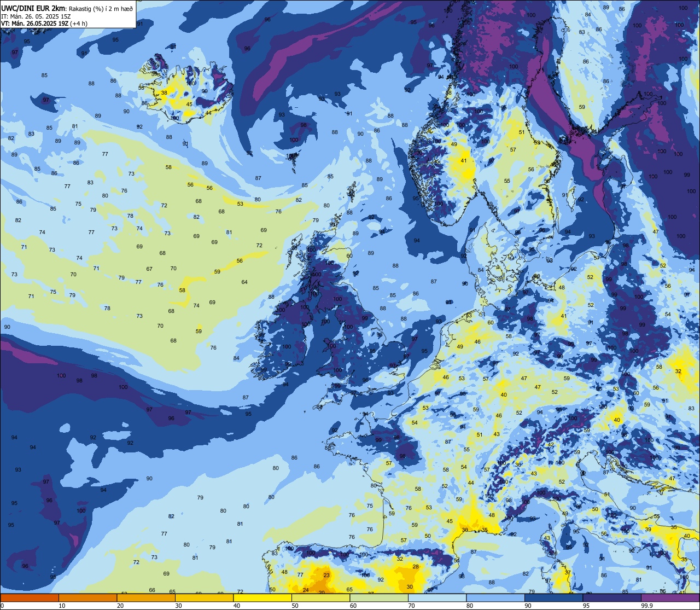Click the purple above-99.9 legend swatch

(670, 597)
